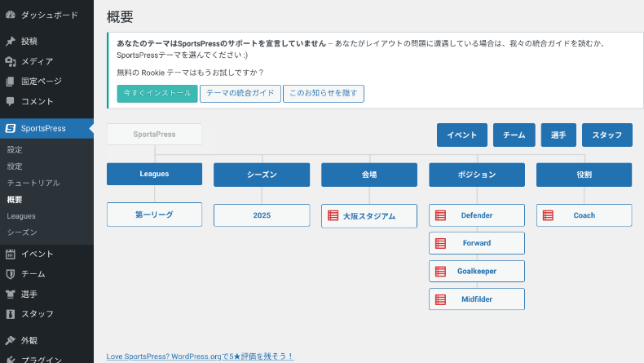The image size is (644, 363).
Task: Click the Pages icon in sidebar
Action: point(11,82)
